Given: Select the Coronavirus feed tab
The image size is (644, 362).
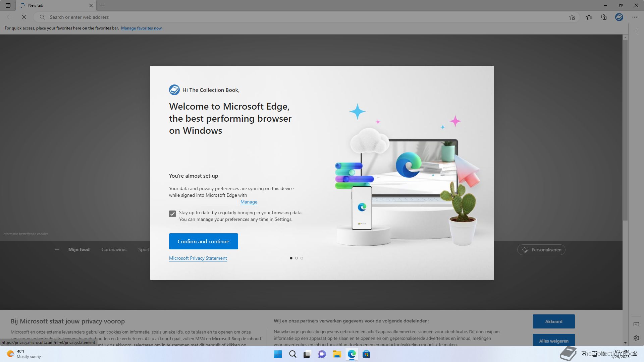Looking at the screenshot, I should pyautogui.click(x=114, y=250).
